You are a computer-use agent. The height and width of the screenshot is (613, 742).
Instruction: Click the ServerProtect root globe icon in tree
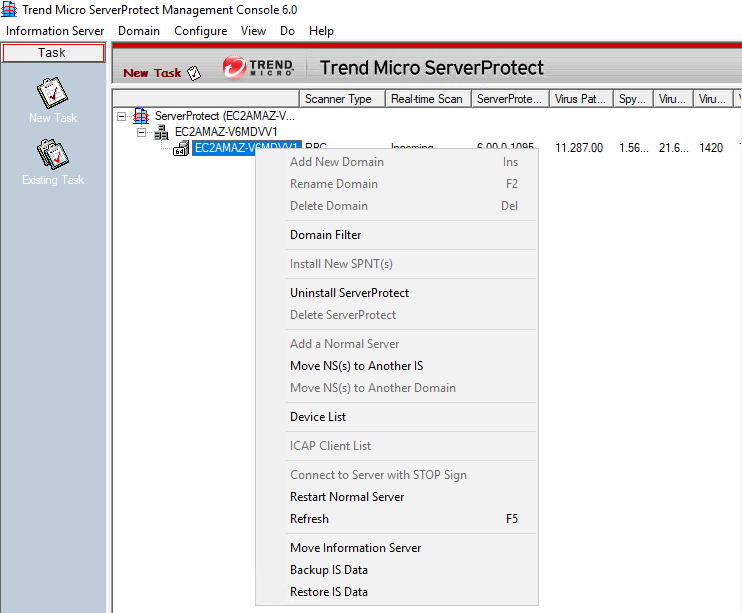141,115
